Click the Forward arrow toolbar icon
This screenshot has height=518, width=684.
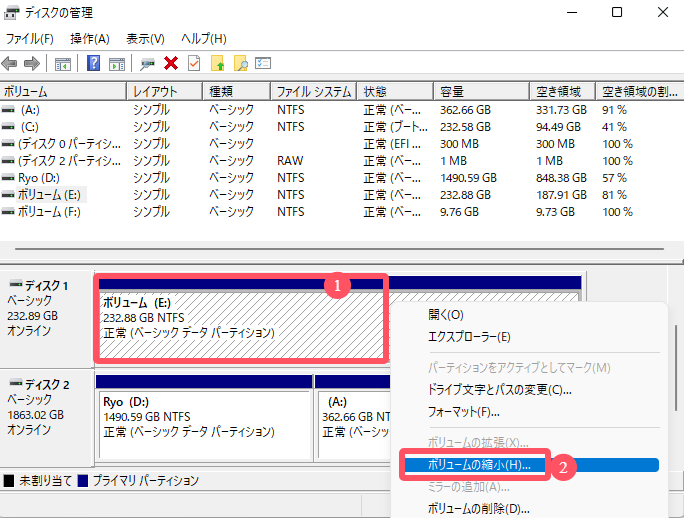[x=32, y=64]
